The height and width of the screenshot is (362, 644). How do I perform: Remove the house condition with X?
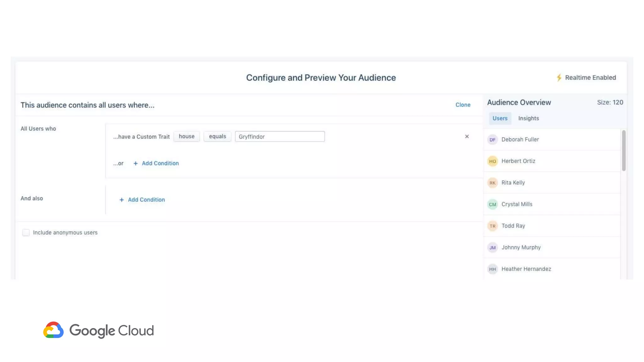click(x=467, y=136)
